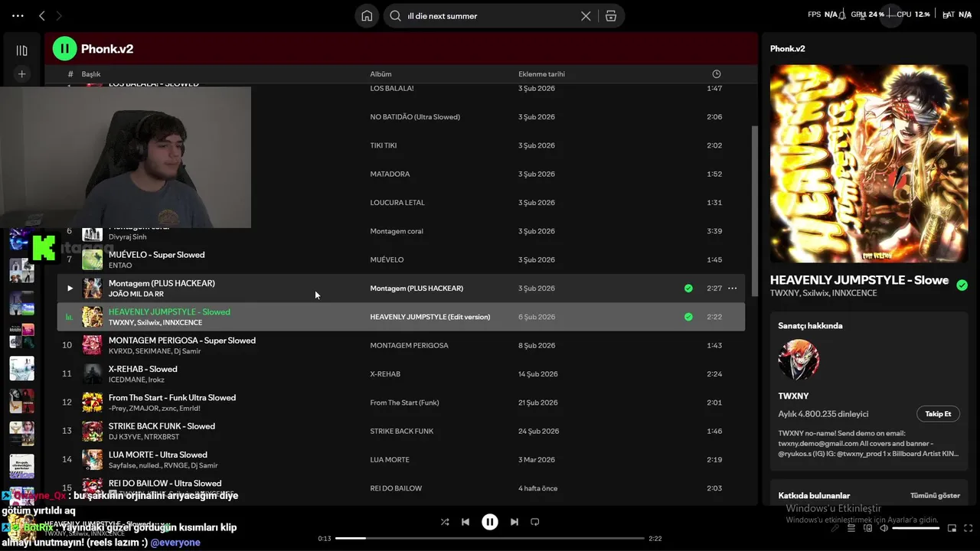Screen dimensions: 980x551
Task: Play the Montagem (PLUS HACKEAR) row arrow
Action: pos(70,289)
